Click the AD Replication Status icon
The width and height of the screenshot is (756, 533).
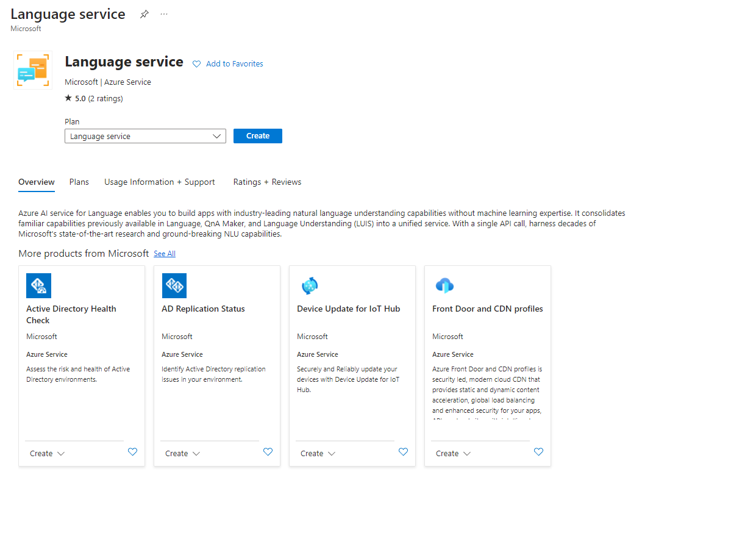pyautogui.click(x=174, y=285)
